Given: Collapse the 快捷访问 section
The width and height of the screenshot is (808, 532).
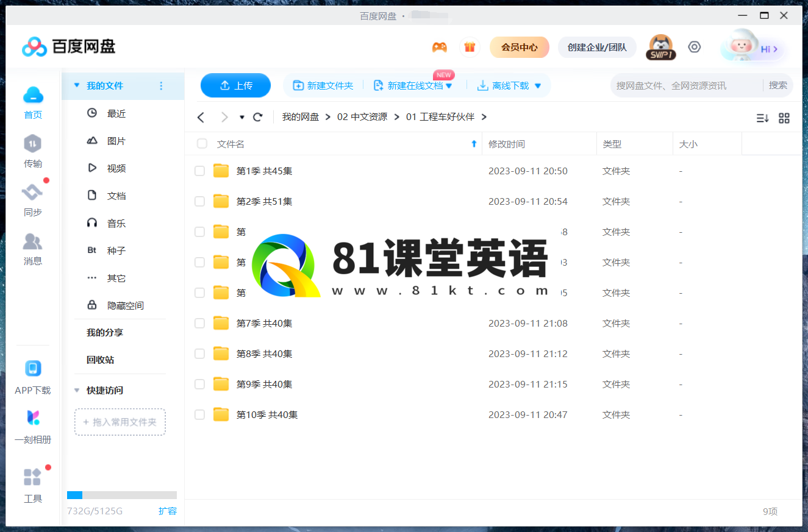Looking at the screenshot, I should [77, 390].
